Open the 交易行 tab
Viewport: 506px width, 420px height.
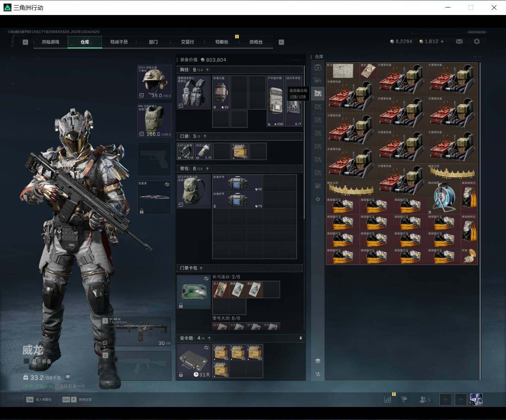[187, 42]
